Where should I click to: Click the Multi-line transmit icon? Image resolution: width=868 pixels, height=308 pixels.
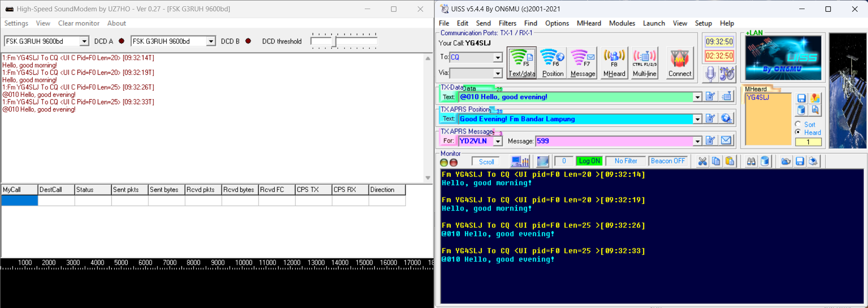[x=644, y=63]
